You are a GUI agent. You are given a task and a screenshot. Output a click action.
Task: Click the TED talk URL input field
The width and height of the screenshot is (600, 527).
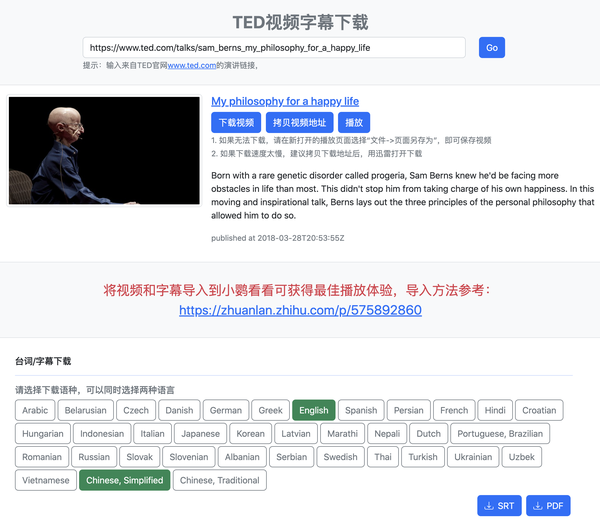[274, 47]
